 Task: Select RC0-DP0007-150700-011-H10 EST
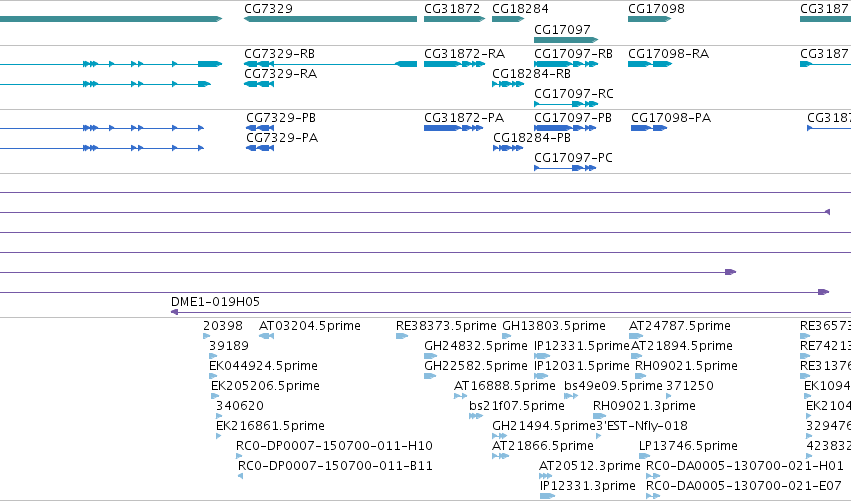[x=334, y=446]
